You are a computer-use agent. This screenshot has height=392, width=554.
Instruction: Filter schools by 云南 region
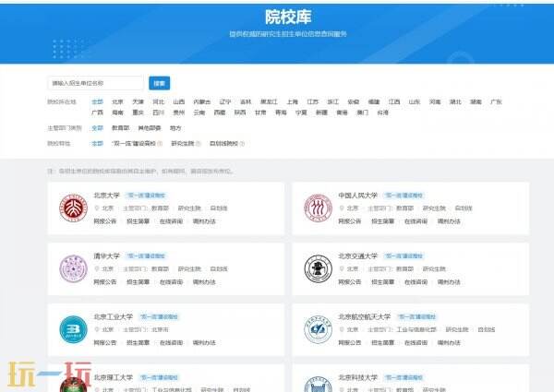pos(199,113)
